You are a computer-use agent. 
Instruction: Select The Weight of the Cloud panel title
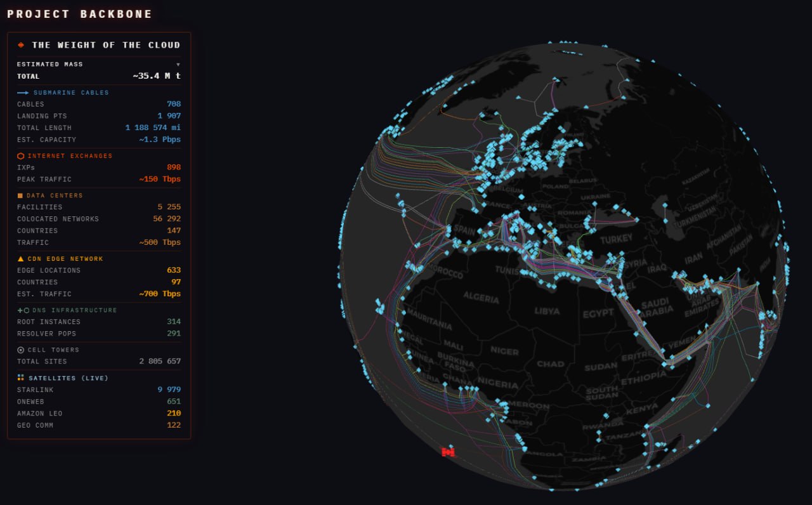(x=106, y=45)
